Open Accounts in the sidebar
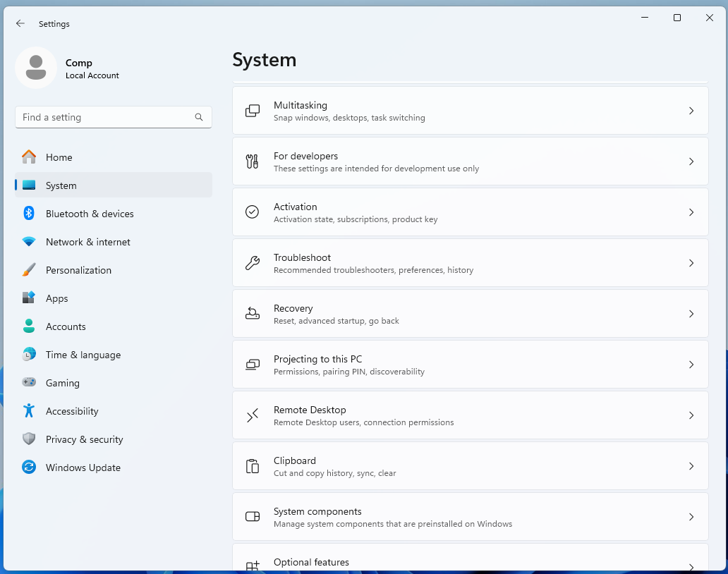 [114, 326]
